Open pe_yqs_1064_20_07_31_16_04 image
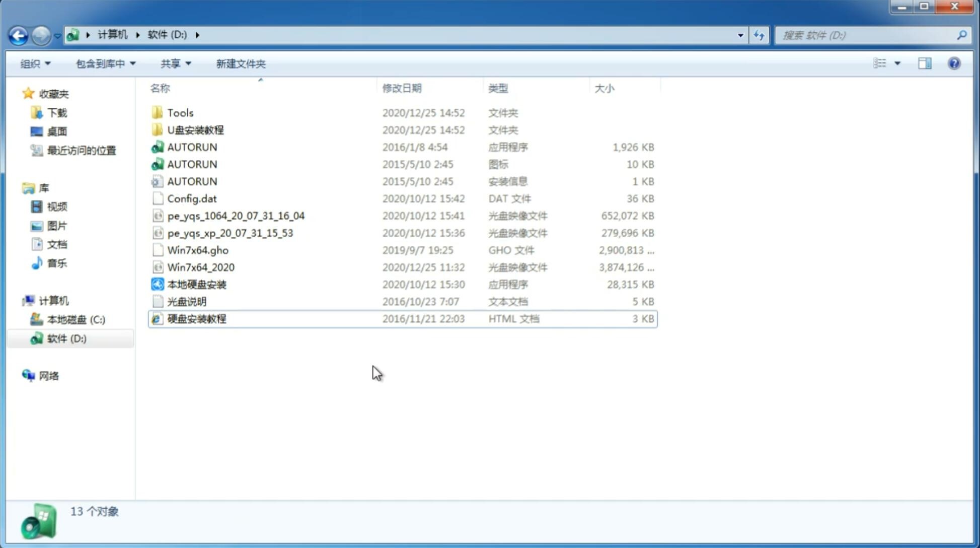This screenshot has width=980, height=548. [x=236, y=216]
